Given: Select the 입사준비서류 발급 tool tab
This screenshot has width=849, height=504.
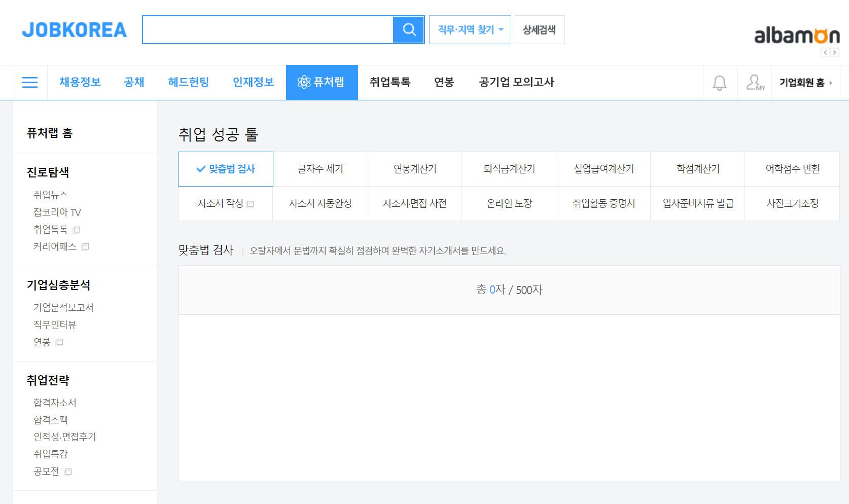Looking at the screenshot, I should click(x=698, y=203).
